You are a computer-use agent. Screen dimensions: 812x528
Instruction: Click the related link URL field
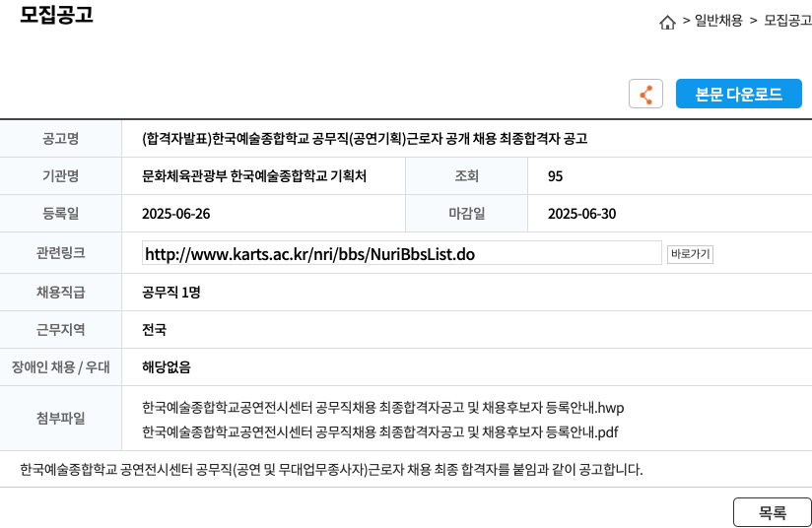pos(401,253)
